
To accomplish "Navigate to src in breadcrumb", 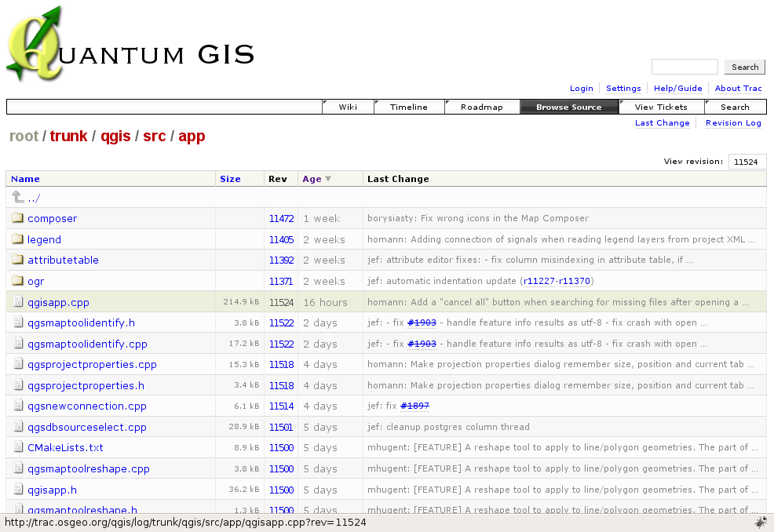I will (155, 136).
